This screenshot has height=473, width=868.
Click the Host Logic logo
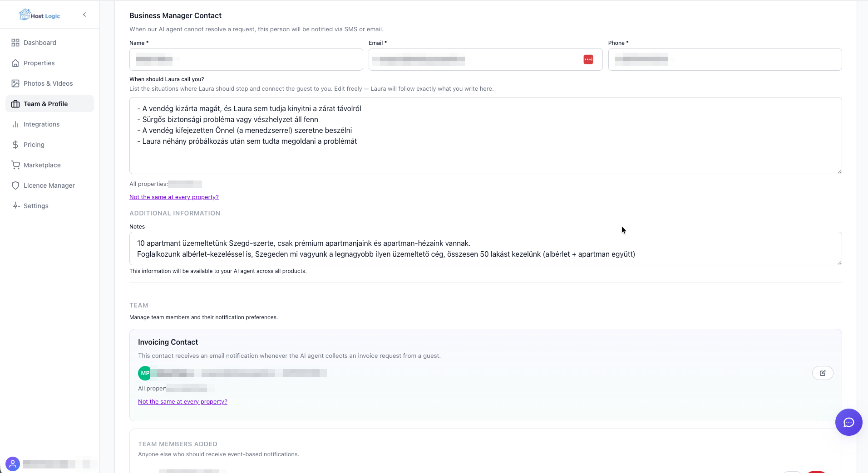(39, 15)
